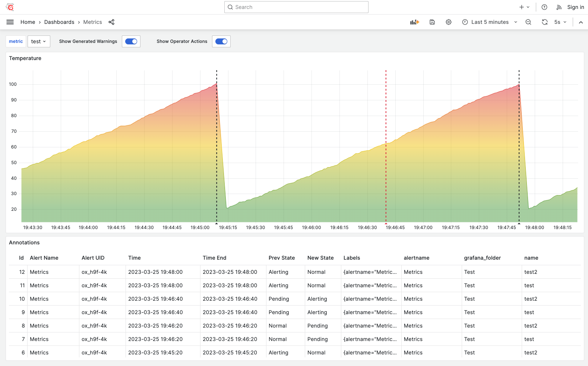588x366 pixels.
Task: Expand the Last 5 minutes time picker
Action: pos(490,22)
